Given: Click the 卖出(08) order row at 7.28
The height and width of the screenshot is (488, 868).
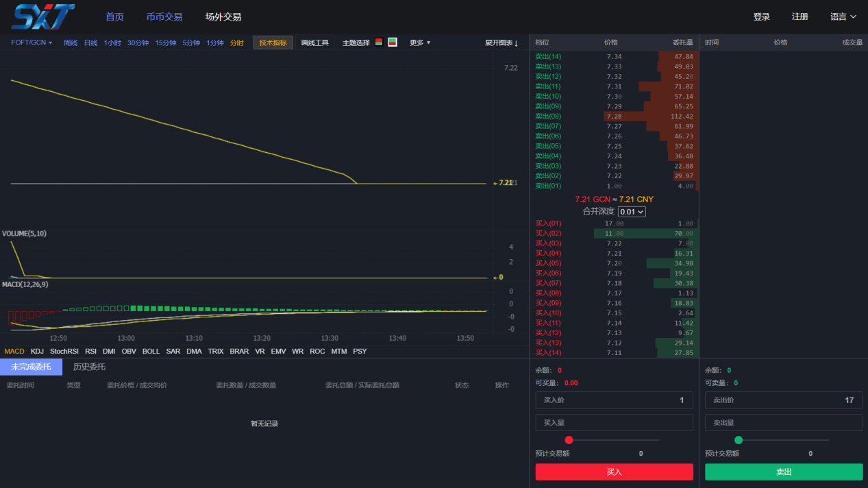Looking at the screenshot, I should (x=615, y=117).
